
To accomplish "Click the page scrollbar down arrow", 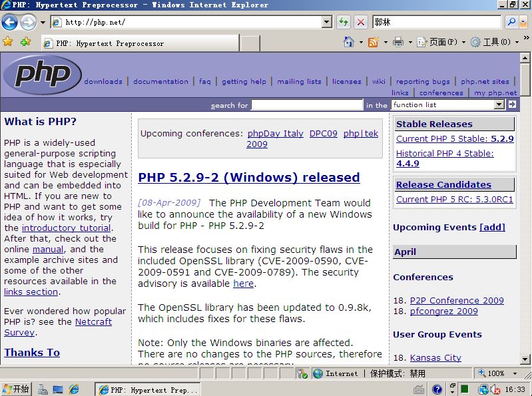I will click(x=525, y=359).
